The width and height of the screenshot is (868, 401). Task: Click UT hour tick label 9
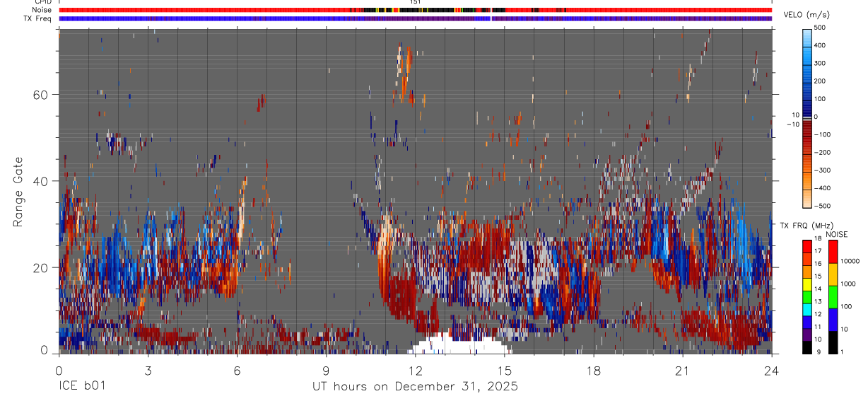pos(326,370)
